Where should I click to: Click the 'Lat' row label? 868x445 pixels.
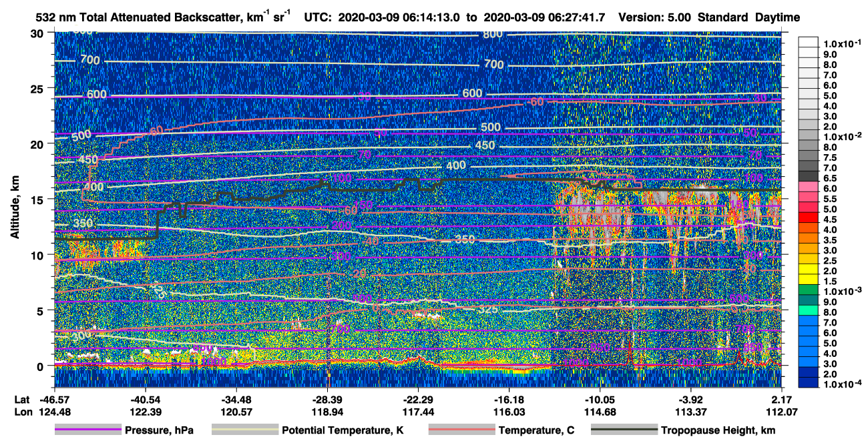[x=21, y=399]
